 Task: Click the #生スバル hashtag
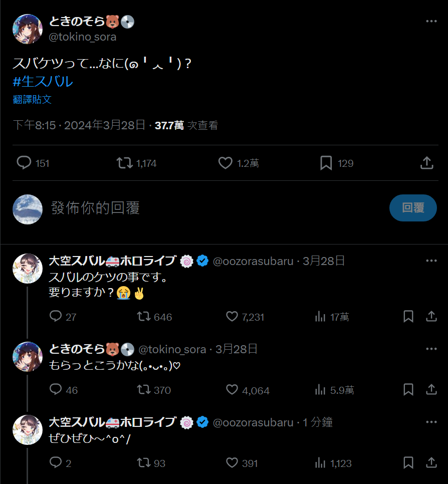point(43,81)
